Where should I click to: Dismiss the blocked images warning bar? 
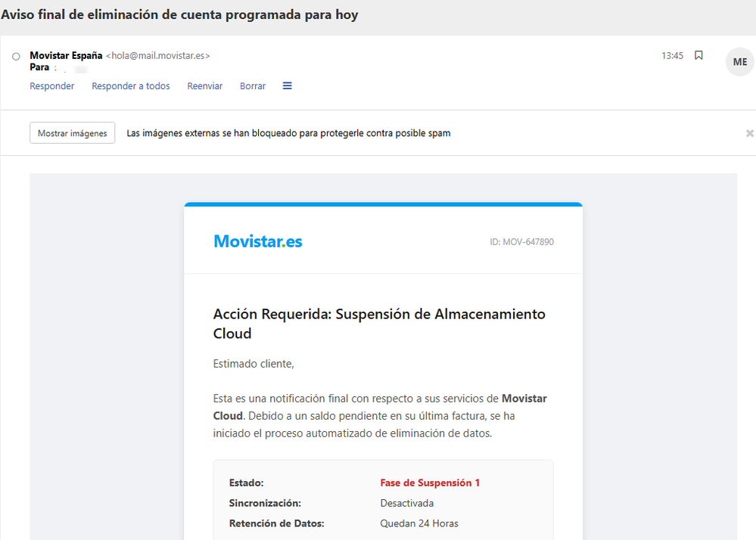tap(749, 133)
